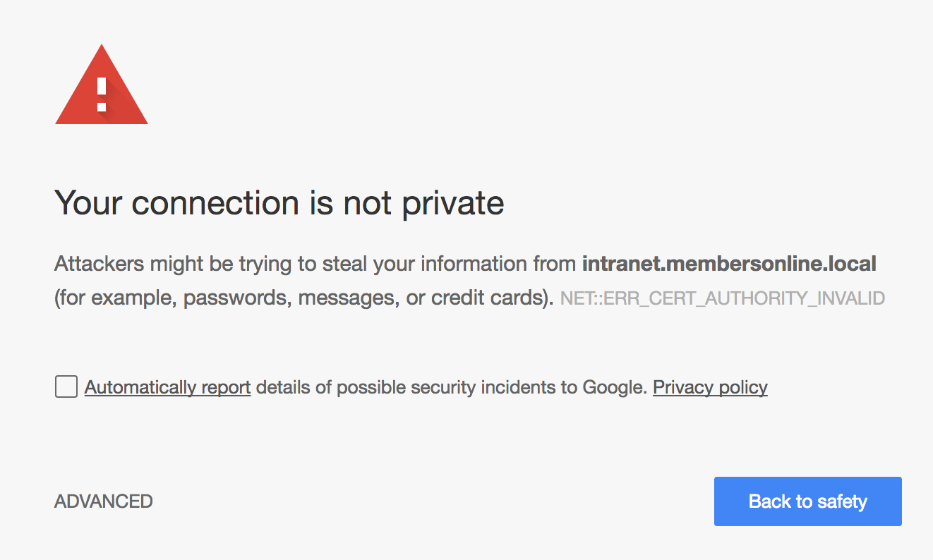
Task: Click the word private in the heading
Action: (x=453, y=205)
